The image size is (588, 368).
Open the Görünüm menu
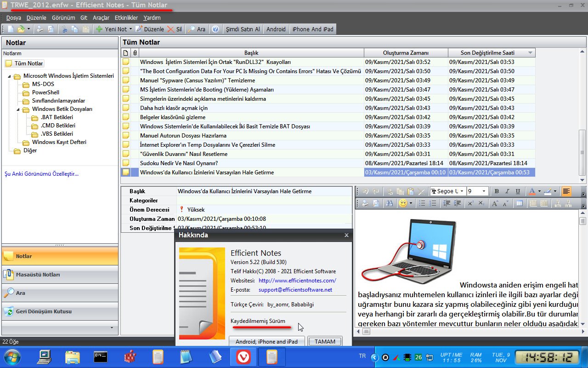click(x=63, y=17)
